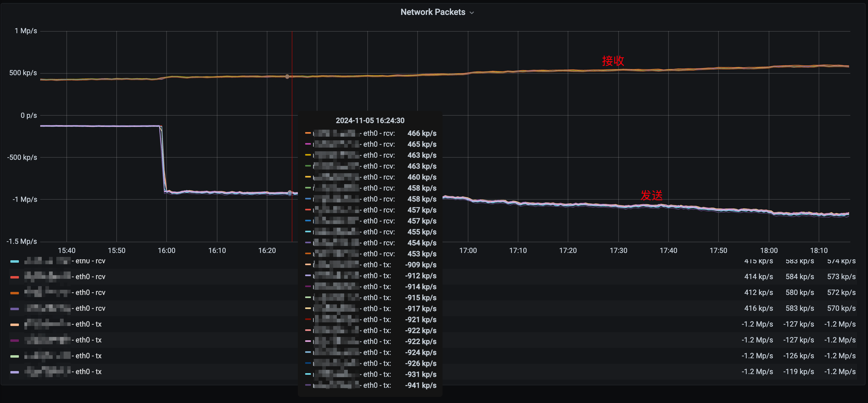This screenshot has height=403, width=868.
Task: Click the 17:00 time axis label
Action: point(468,251)
